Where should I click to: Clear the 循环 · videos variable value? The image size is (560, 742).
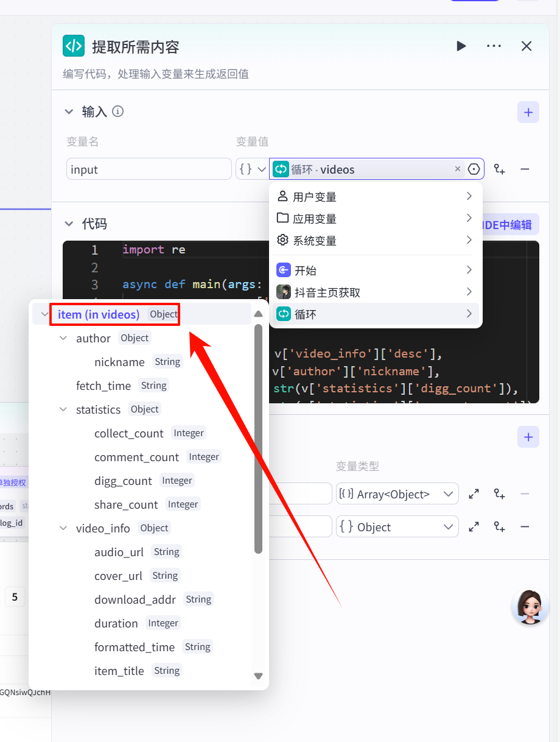pos(458,169)
